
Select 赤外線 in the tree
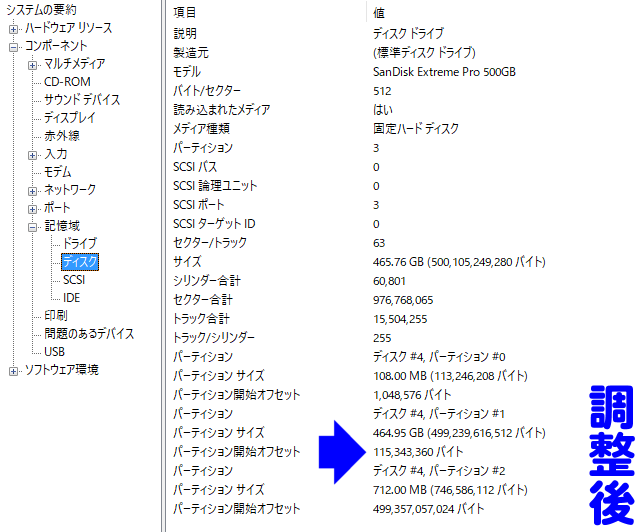point(62,136)
